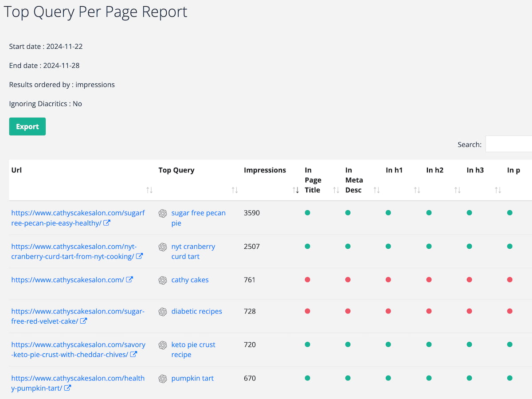Open 'sugar free pecan pie' query link
532x399 pixels.
(x=199, y=218)
